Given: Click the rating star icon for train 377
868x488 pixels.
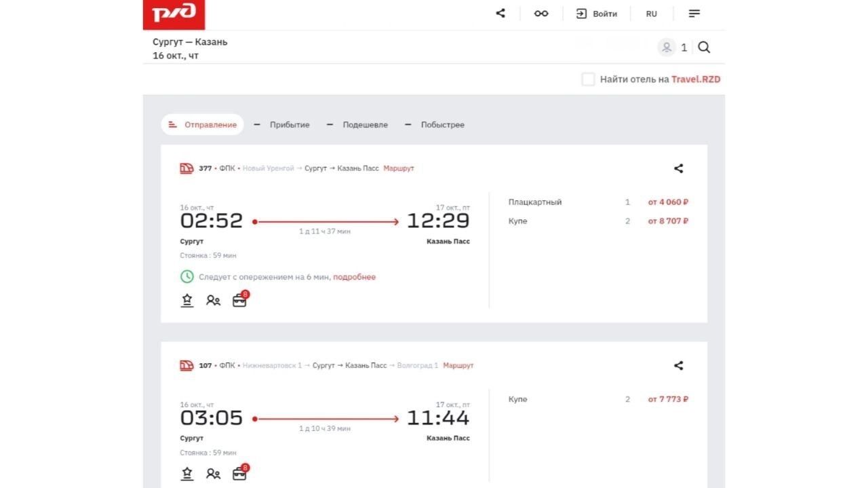Looking at the screenshot, I should [x=187, y=301].
